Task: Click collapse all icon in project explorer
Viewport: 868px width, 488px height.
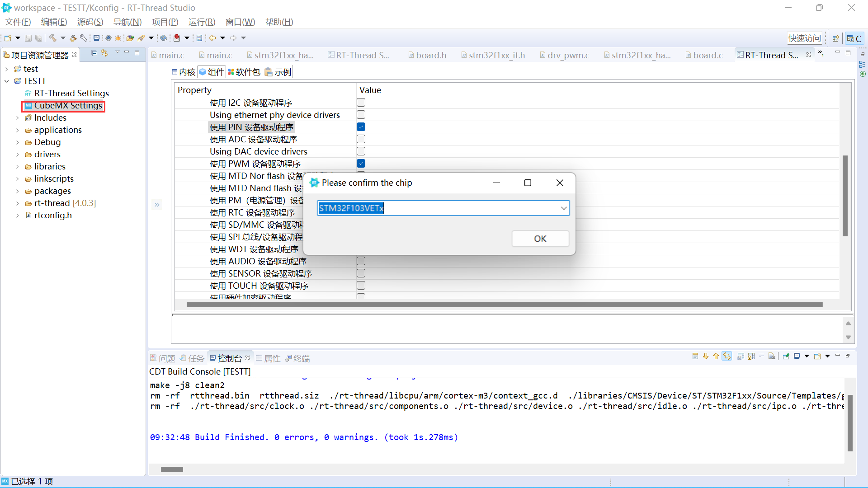Action: (x=94, y=53)
